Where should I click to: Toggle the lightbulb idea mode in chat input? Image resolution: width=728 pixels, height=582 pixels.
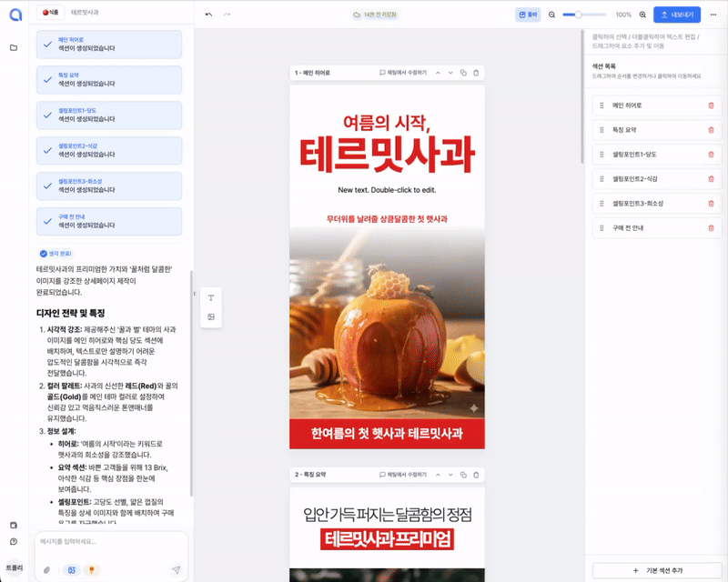click(92, 570)
